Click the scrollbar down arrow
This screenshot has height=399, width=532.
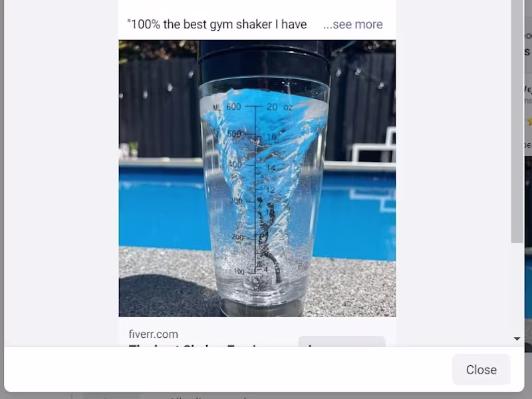pyautogui.click(x=517, y=338)
